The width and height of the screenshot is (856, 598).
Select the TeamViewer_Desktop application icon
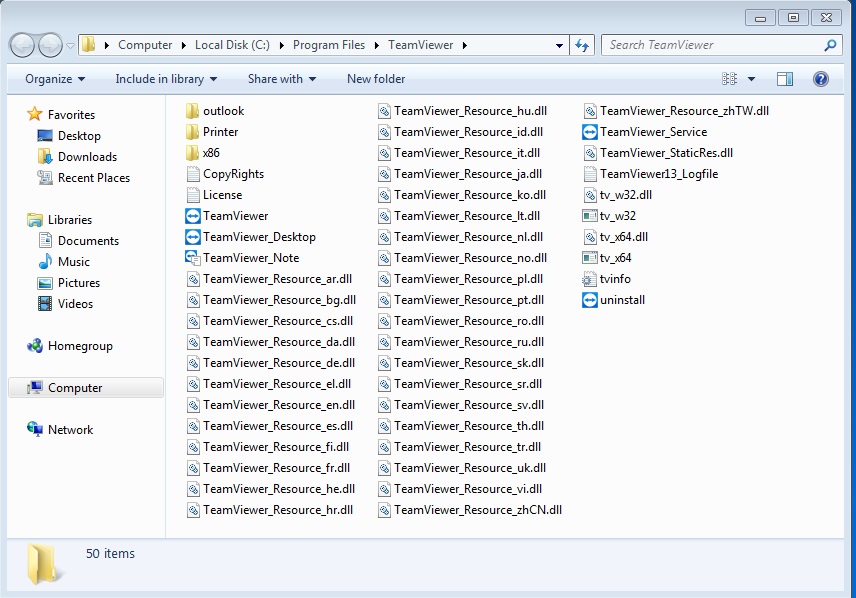coord(193,238)
